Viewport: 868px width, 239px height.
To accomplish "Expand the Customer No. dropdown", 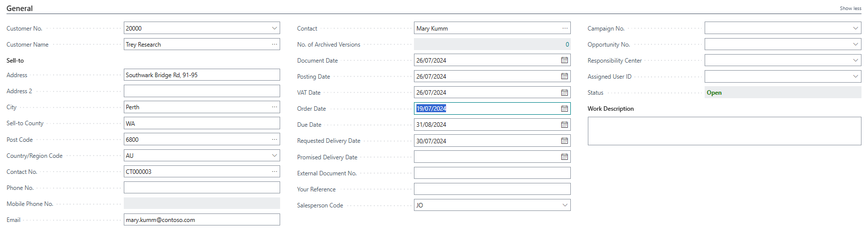I will pos(274,28).
